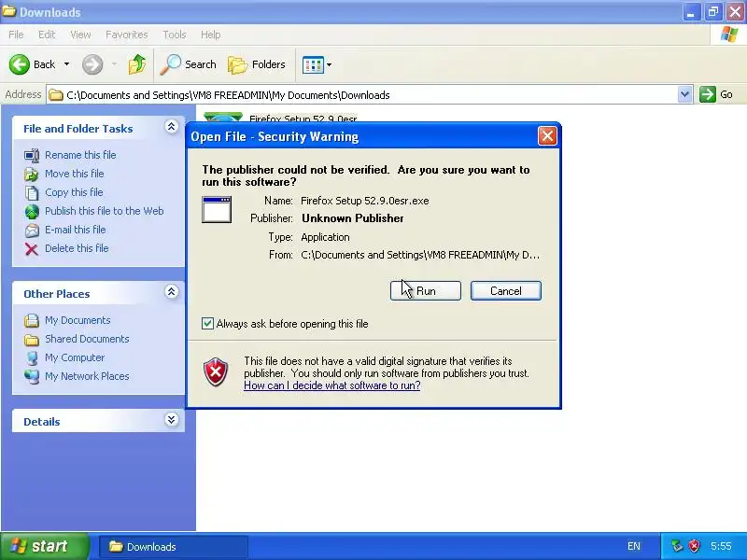Viewport: 747px width, 560px height.
Task: Select Firefox Setup 52.9.0esr file in folder
Action: click(x=303, y=118)
